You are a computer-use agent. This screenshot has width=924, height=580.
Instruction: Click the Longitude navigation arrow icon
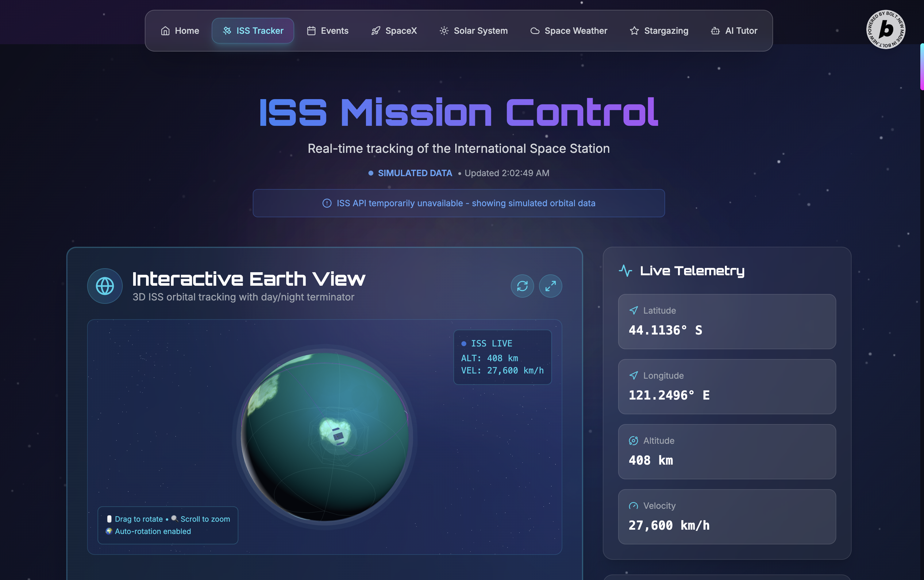point(633,376)
